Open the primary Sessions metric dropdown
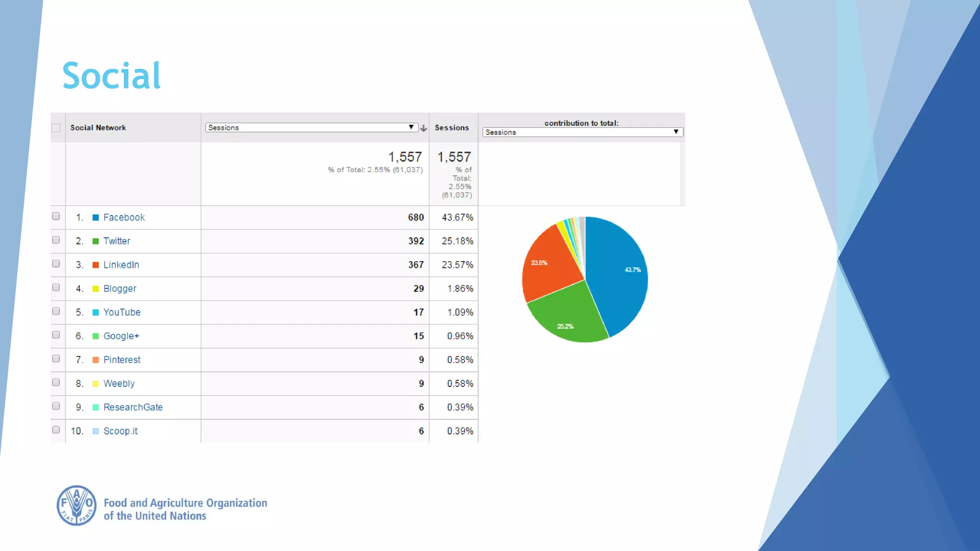 (x=311, y=128)
